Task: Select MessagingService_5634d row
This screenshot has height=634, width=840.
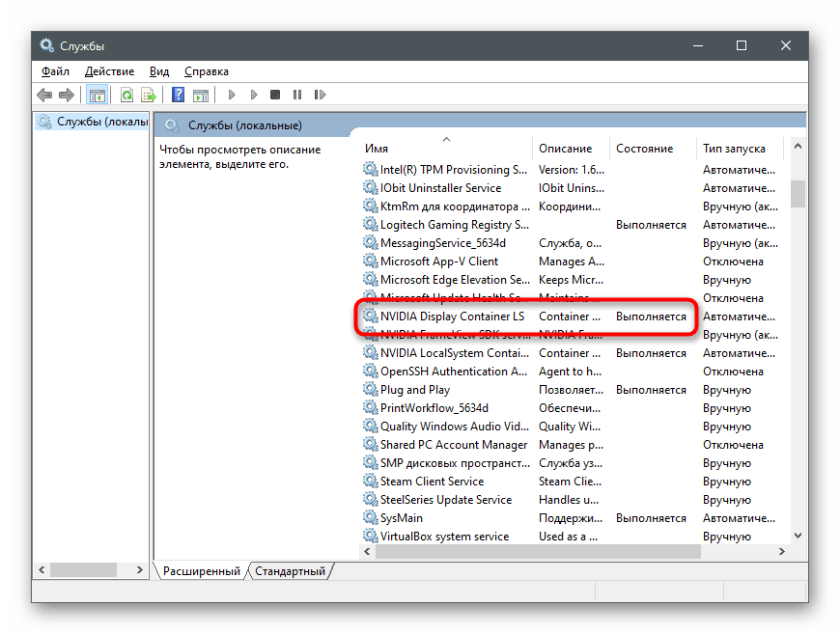Action: point(574,243)
